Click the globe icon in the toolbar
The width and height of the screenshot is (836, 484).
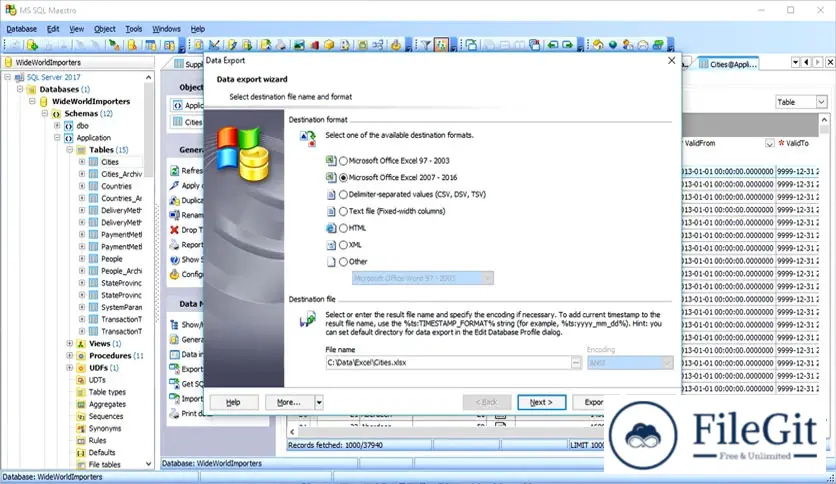[x=613, y=45]
